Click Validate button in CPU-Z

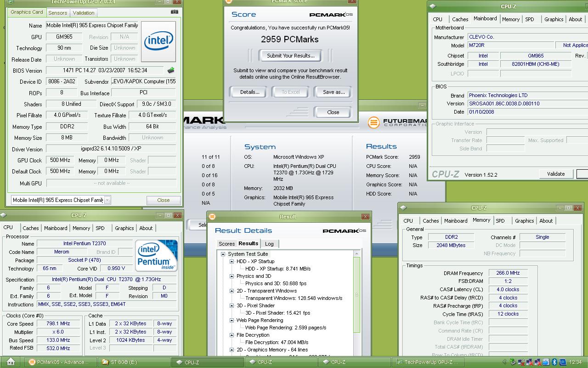(556, 174)
